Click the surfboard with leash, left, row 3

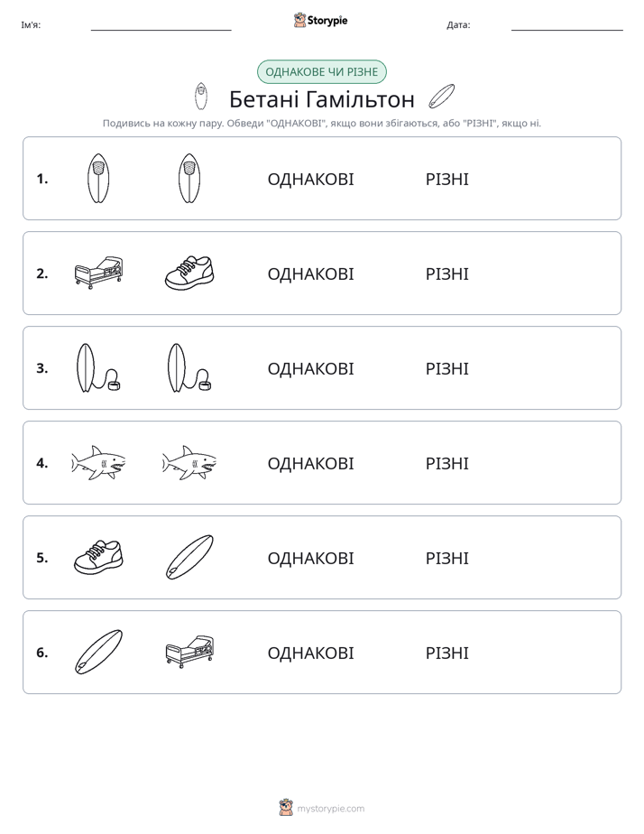(x=99, y=368)
